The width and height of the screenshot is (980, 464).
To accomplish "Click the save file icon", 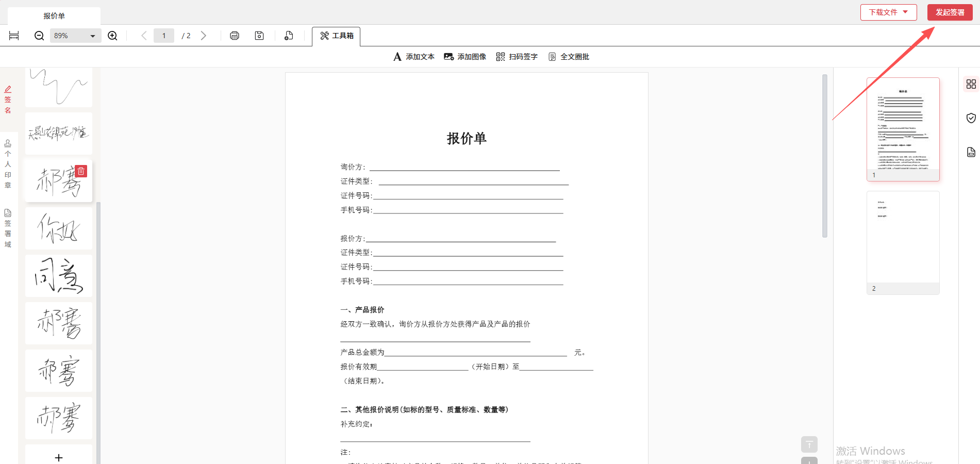I will pos(259,36).
